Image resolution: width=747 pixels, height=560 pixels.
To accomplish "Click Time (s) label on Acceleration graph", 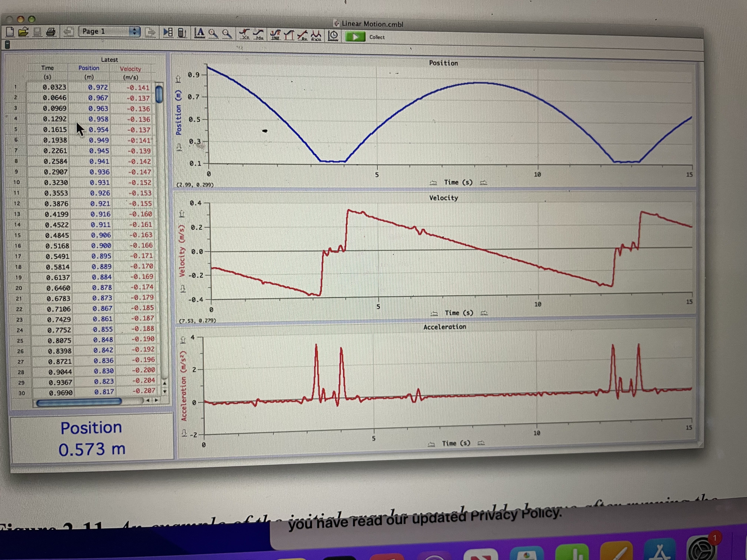I will pos(456,443).
